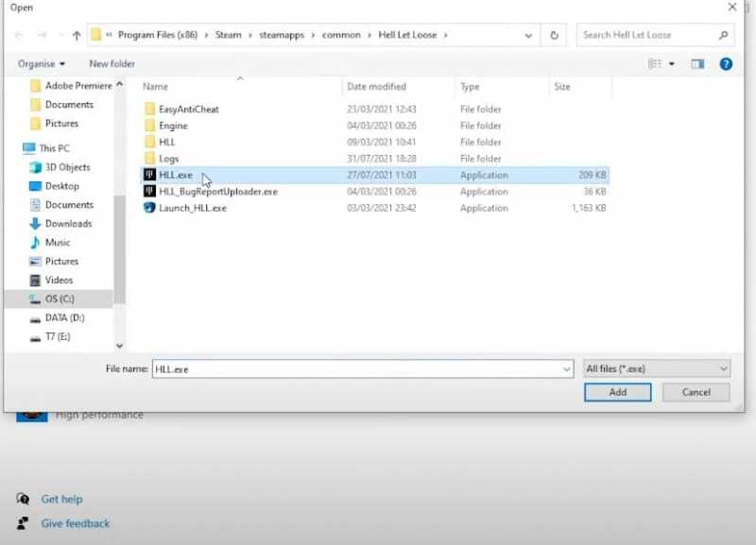Click the navigation pane scrollbar thumb
756x545 pixels.
120,248
